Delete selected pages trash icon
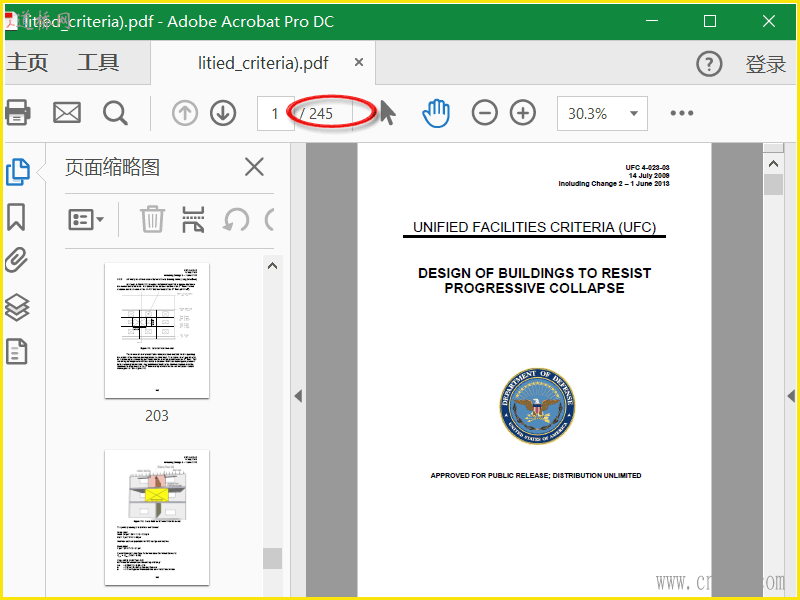Viewport: 800px width, 600px height. pos(152,219)
